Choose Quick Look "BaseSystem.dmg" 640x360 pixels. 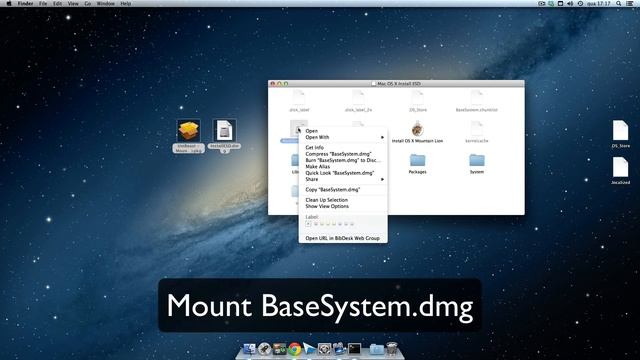pyautogui.click(x=343, y=173)
